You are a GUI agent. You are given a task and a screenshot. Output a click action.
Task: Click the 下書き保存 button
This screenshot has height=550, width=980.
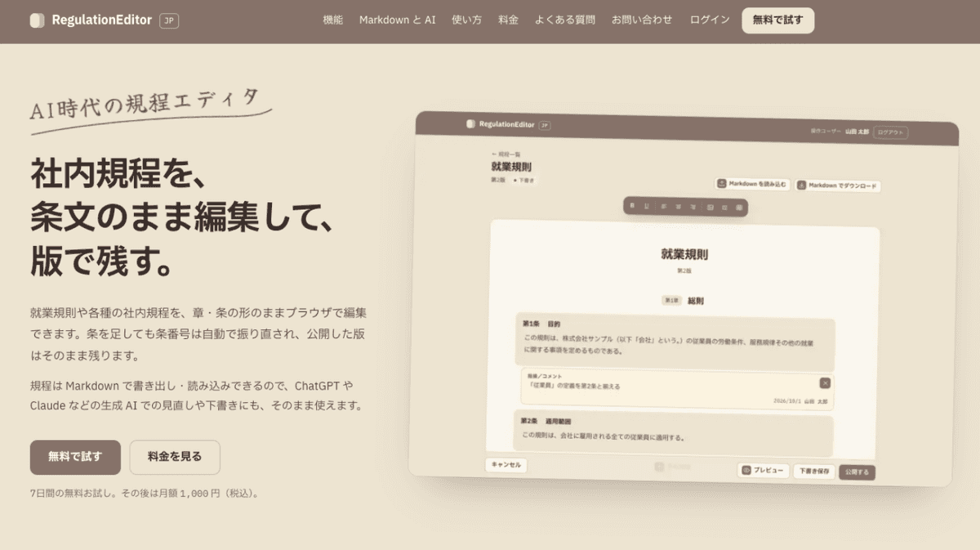click(814, 472)
